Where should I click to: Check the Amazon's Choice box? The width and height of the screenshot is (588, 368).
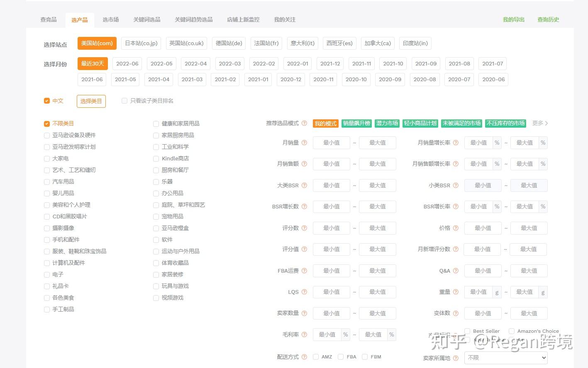click(x=512, y=331)
